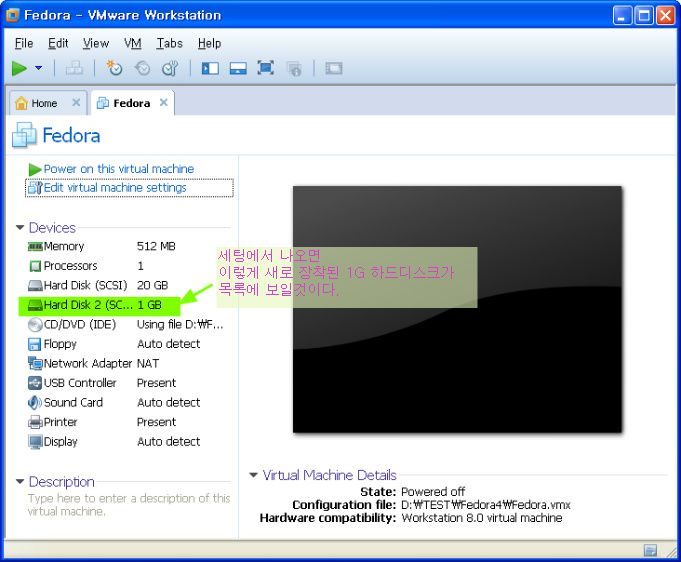
Task: Toggle the thumbnail bar icon
Action: (238, 68)
